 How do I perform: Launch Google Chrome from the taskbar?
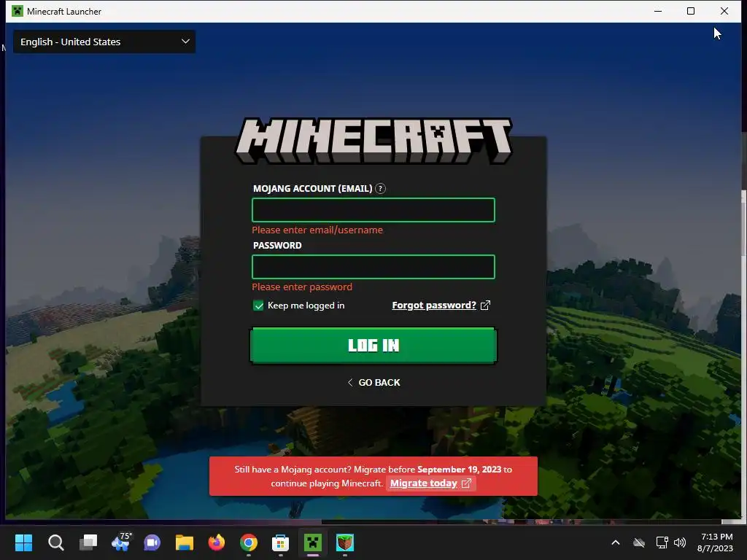coord(249,542)
